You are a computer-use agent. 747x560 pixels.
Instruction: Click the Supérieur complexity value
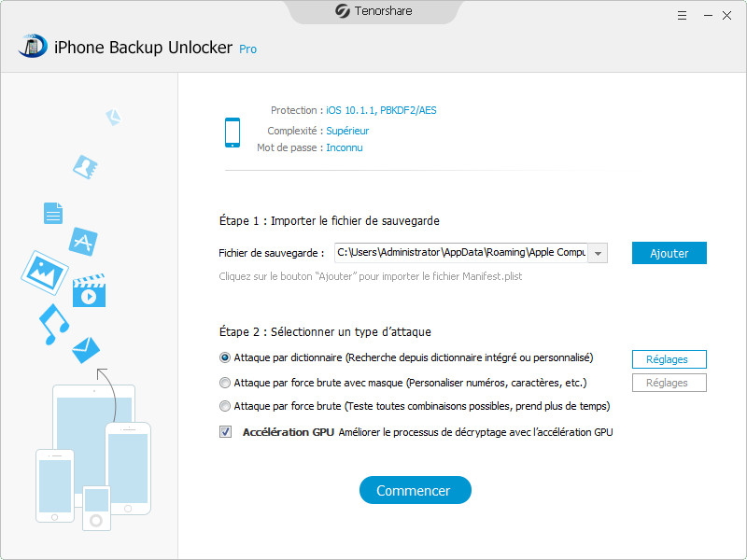347,131
